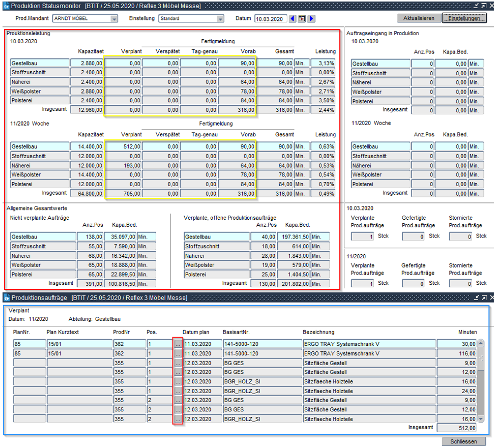Open the Prod.Mandant dropdown
This screenshot has width=494, height=448.
[114, 19]
